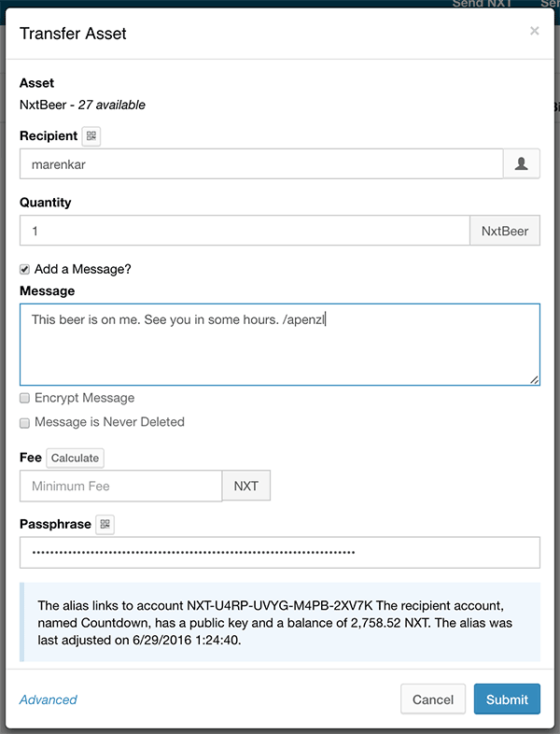This screenshot has height=734, width=560.
Task: Open contacts list icon beside Recipient field
Action: [521, 163]
